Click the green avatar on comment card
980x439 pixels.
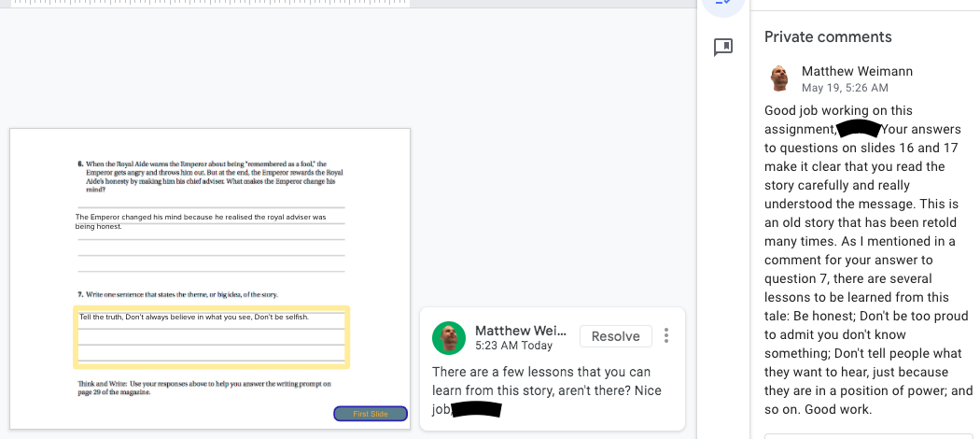tap(449, 337)
